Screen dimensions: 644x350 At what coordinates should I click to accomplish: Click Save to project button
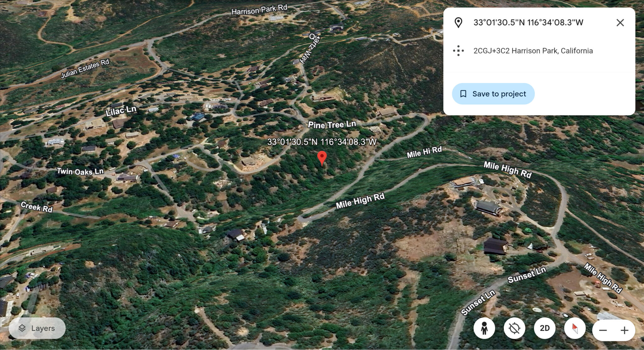pyautogui.click(x=493, y=94)
